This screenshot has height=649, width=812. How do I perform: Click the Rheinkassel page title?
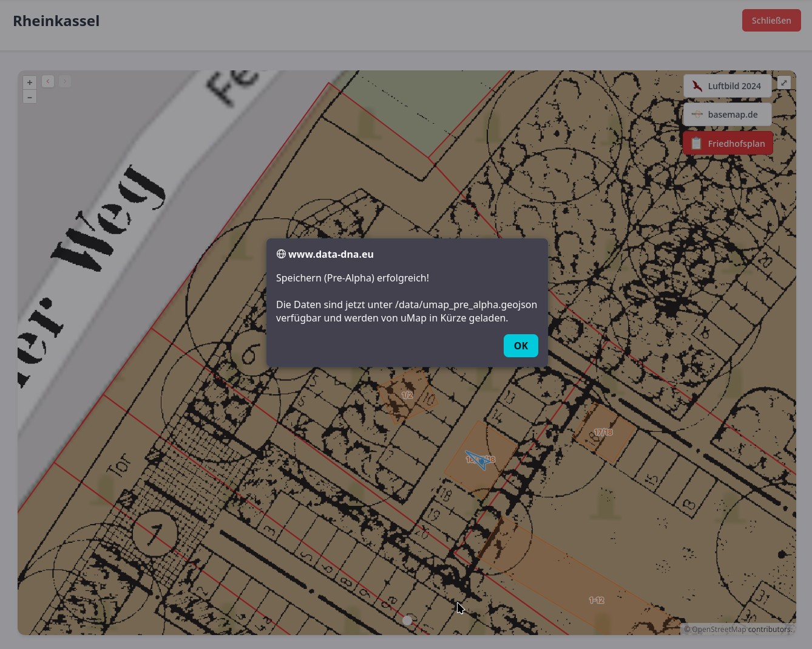click(56, 21)
